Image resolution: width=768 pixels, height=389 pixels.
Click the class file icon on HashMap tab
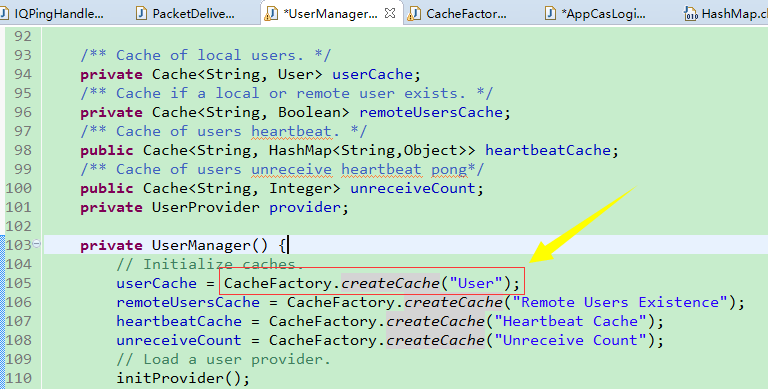point(690,14)
